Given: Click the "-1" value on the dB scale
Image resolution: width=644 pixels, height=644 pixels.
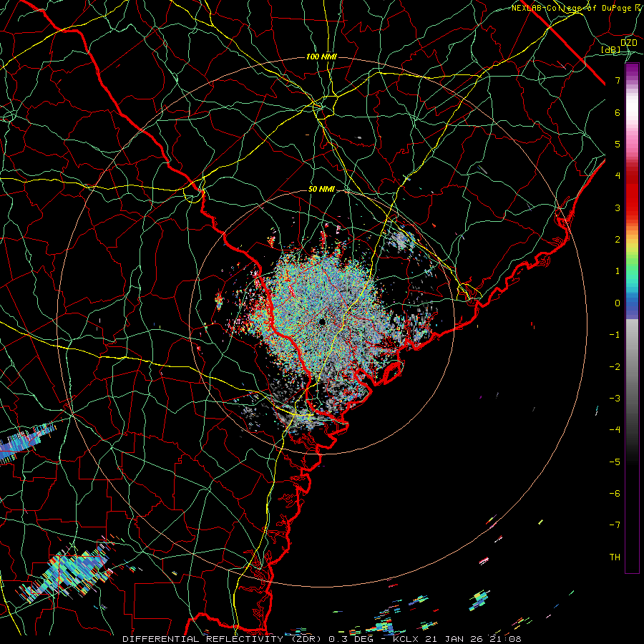Looking at the screenshot, I should pyautogui.click(x=615, y=335).
